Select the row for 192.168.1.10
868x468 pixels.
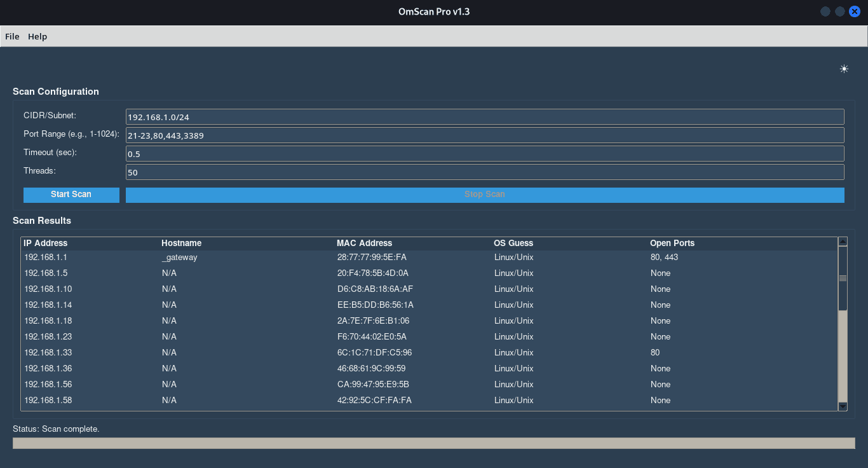430,289
